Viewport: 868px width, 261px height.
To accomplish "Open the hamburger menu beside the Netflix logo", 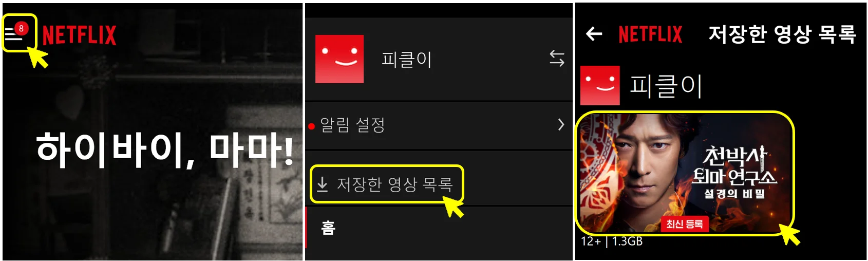I will click(13, 34).
